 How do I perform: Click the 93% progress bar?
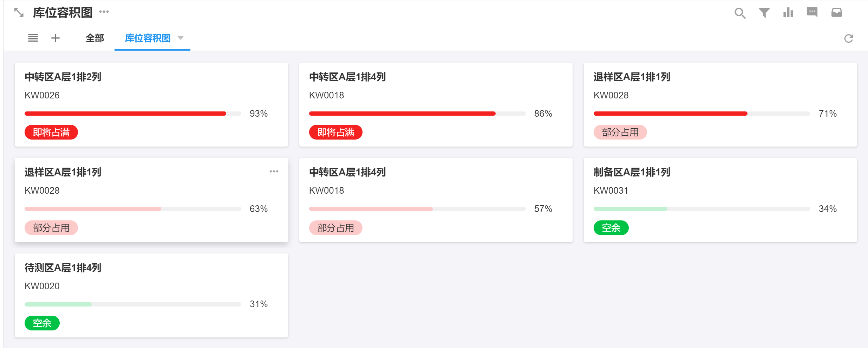click(x=133, y=114)
